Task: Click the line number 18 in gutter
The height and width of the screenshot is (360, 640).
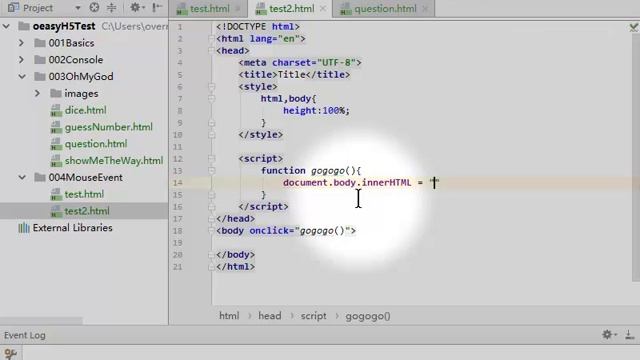Action: tap(177, 231)
